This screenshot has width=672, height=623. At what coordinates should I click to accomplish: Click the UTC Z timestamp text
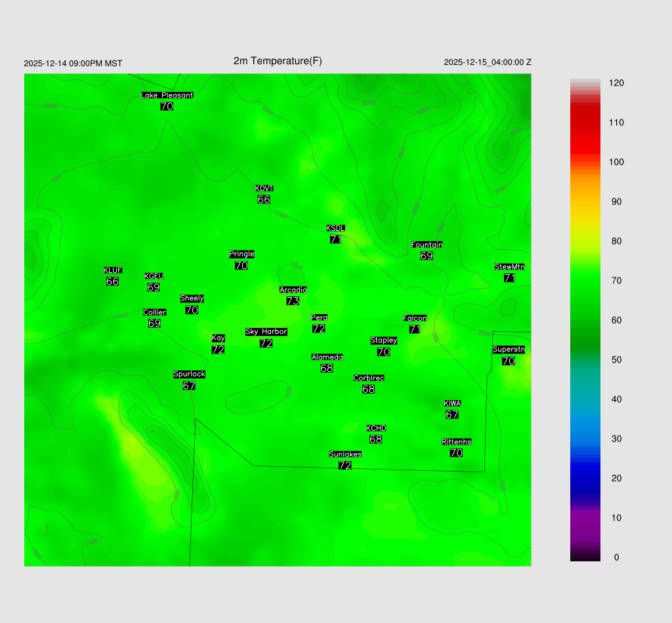click(487, 62)
